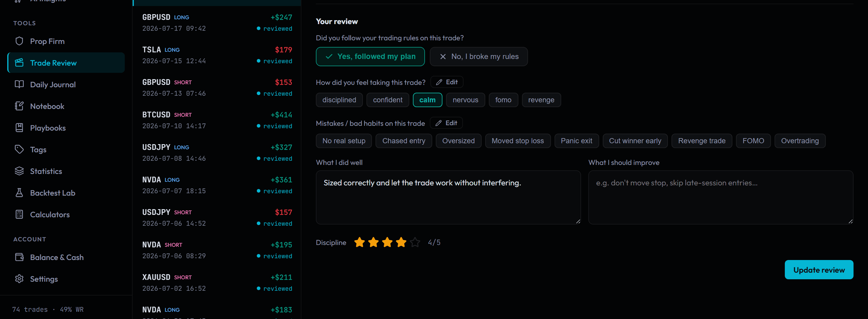Open the Daily Journal section
This screenshot has height=319, width=868.
click(x=66, y=85)
